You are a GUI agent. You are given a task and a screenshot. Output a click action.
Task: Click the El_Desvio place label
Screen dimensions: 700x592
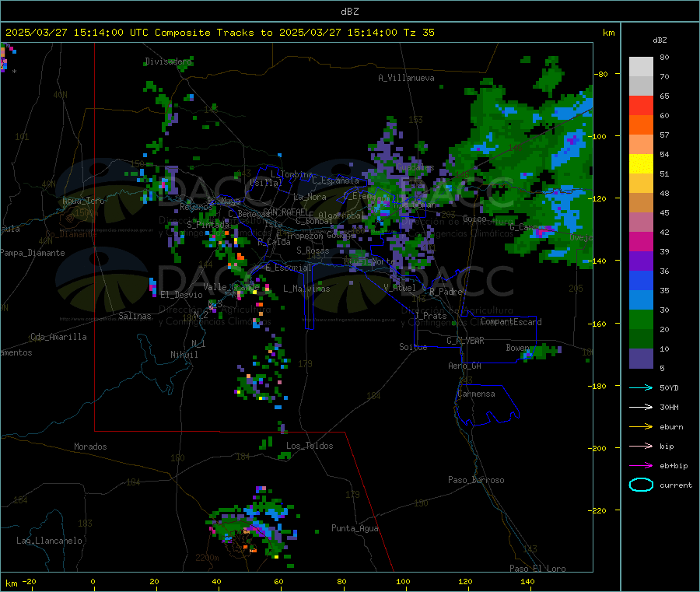tap(182, 295)
